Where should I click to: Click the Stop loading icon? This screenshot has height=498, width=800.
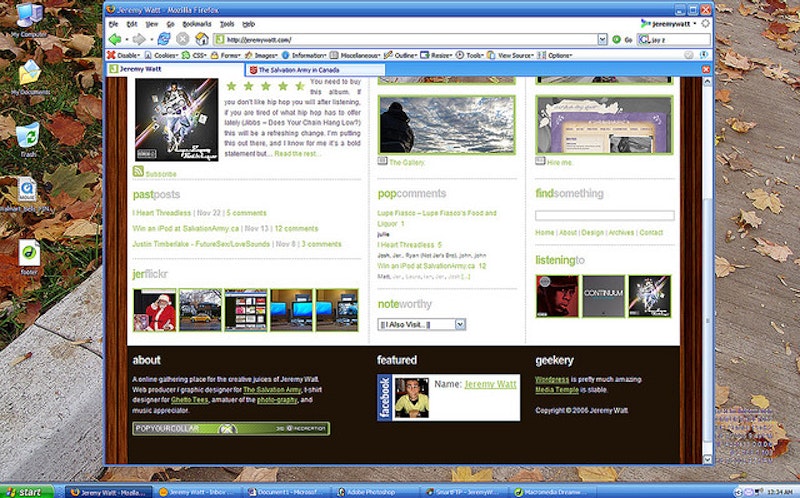(x=183, y=39)
